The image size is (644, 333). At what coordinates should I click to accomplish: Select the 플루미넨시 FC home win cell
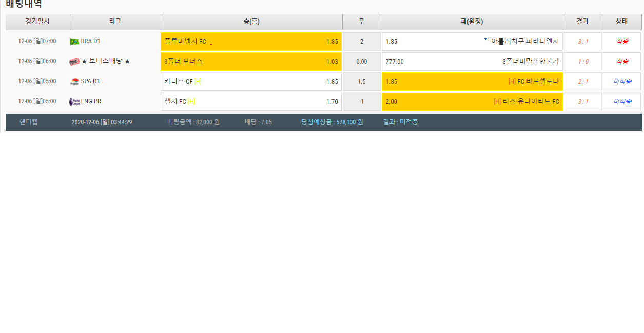coord(251,42)
